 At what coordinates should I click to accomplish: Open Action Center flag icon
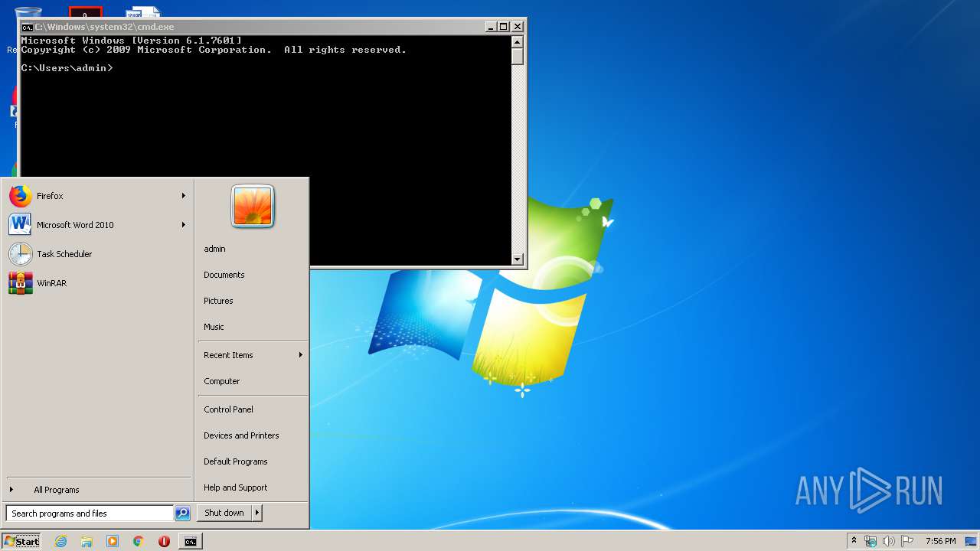click(907, 541)
